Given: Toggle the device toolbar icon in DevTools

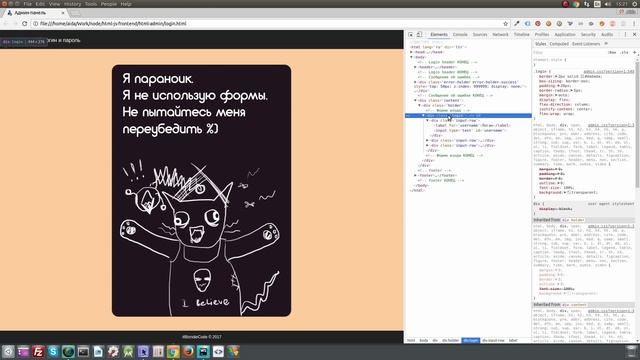Looking at the screenshot, I should click(x=419, y=35).
